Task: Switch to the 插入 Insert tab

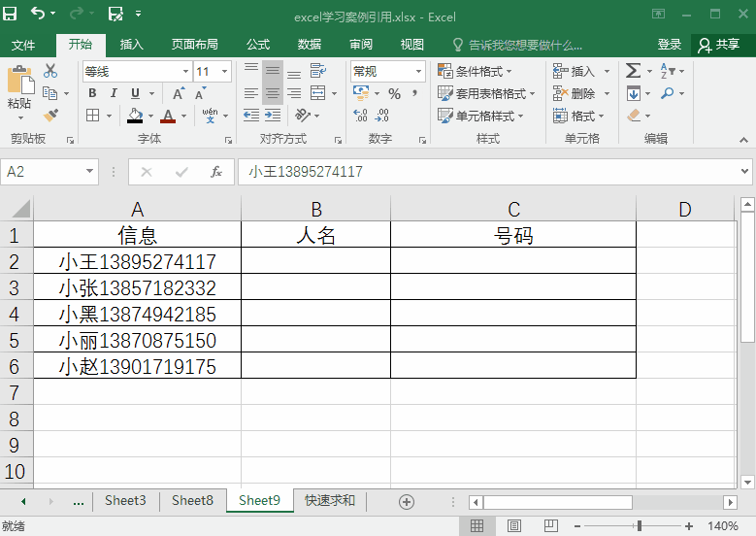Action: [131, 45]
